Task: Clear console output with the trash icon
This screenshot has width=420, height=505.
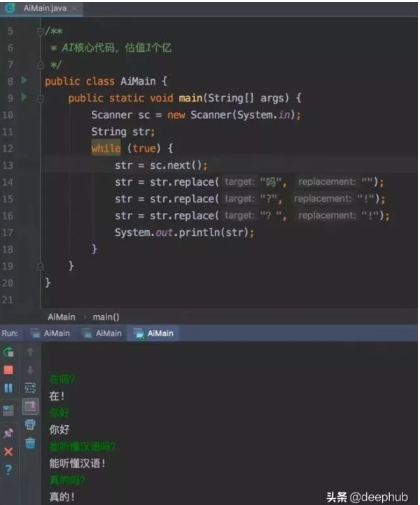Action: point(30,443)
